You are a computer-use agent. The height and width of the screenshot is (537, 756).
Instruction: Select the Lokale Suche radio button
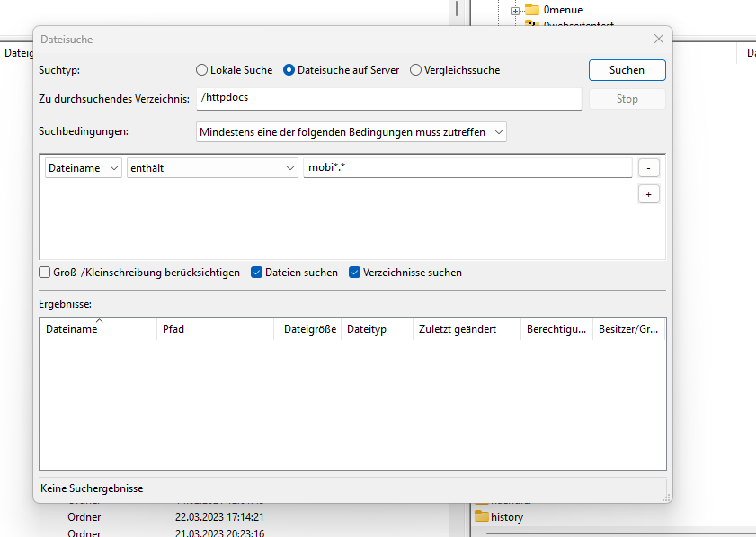(201, 70)
